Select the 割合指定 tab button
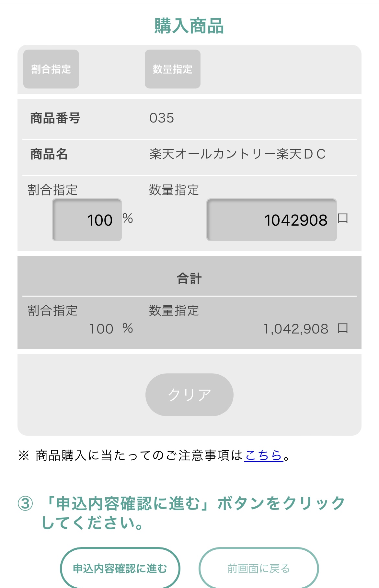The height and width of the screenshot is (588, 379). (51, 69)
